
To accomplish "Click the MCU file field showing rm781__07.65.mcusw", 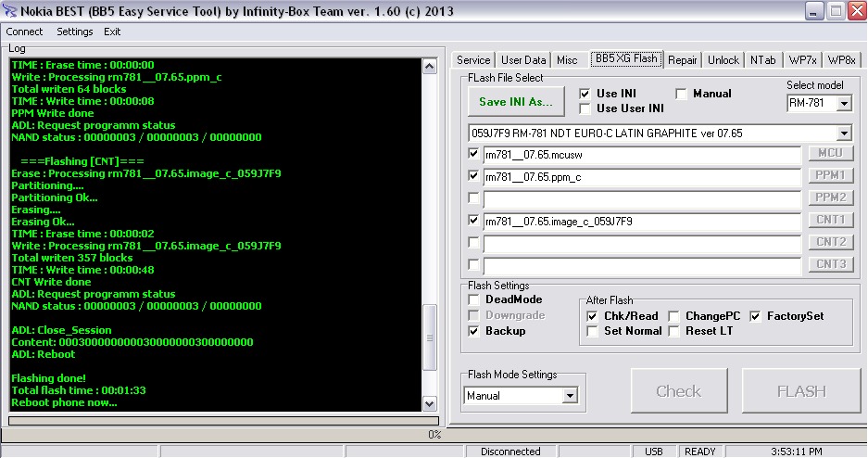I will 642,155.
